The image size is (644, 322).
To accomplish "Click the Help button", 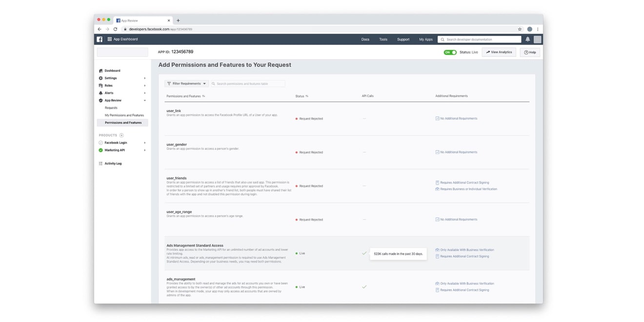I will coord(530,52).
